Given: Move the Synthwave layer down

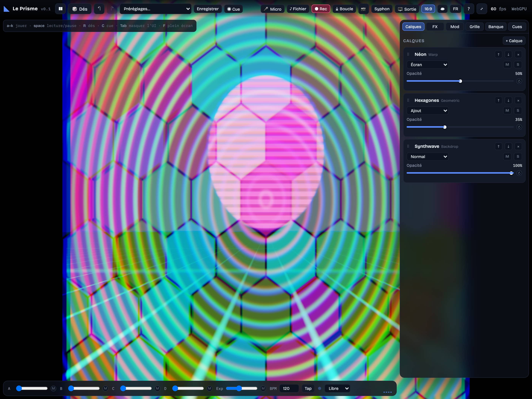Looking at the screenshot, I should [508, 146].
